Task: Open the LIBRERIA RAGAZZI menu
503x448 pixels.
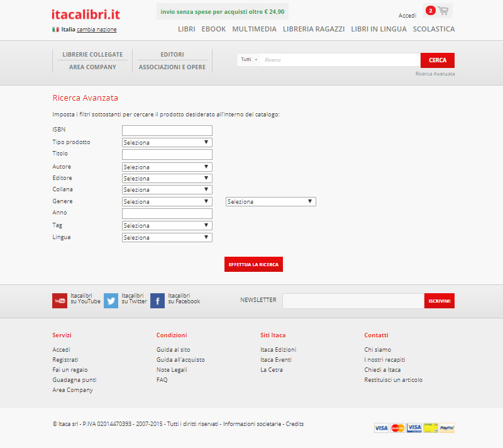Action: tap(314, 29)
